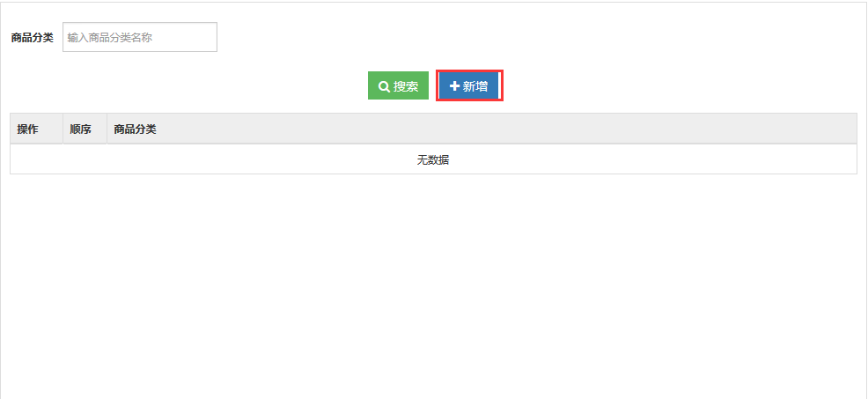Select the 商品分类 table column header
The width and height of the screenshot is (868, 399).
[x=135, y=129]
